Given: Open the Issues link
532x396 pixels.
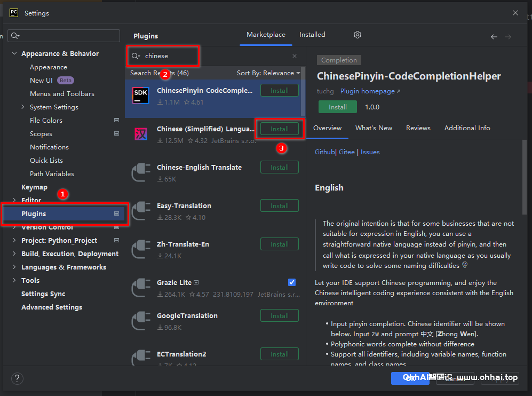Looking at the screenshot, I should tap(370, 152).
